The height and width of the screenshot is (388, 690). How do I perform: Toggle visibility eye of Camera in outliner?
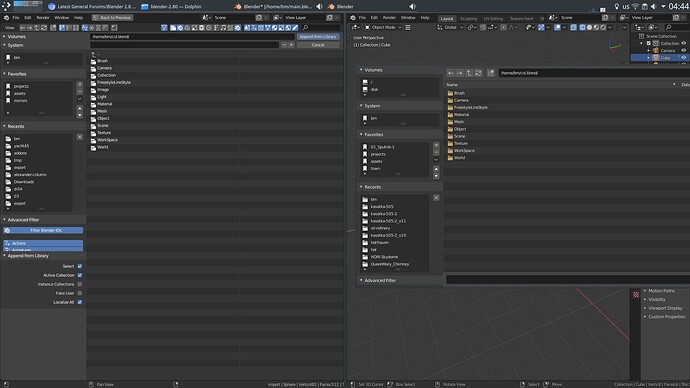(683, 51)
